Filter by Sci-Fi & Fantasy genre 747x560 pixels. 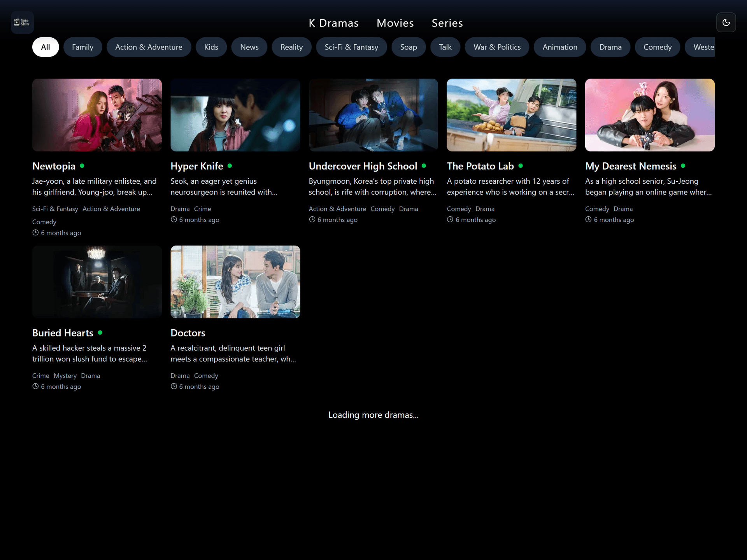pos(351,47)
